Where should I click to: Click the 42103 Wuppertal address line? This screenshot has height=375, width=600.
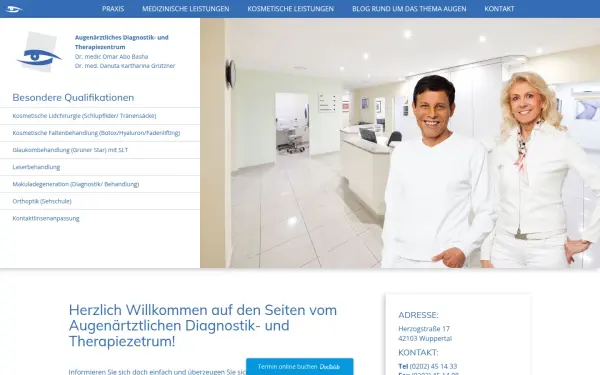[x=425, y=339]
